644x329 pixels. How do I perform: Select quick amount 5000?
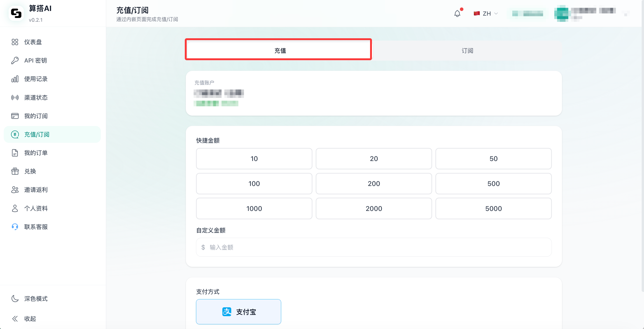pyautogui.click(x=493, y=209)
